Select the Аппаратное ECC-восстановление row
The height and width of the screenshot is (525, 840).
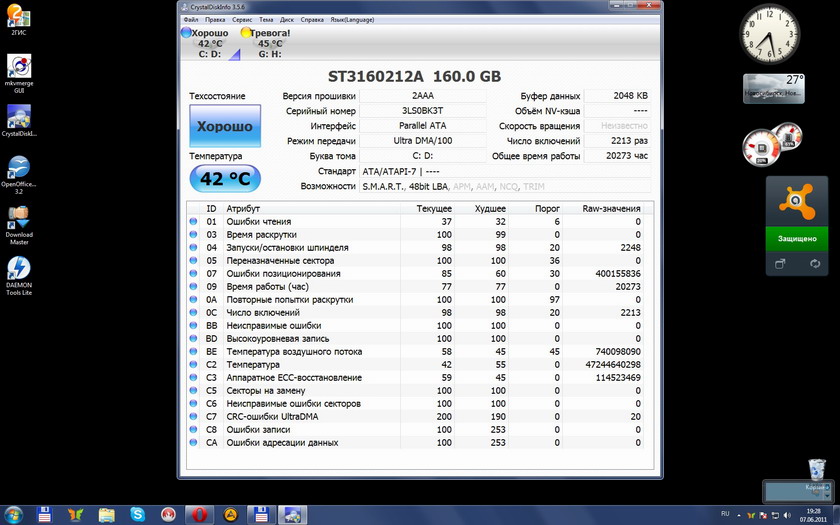point(416,378)
